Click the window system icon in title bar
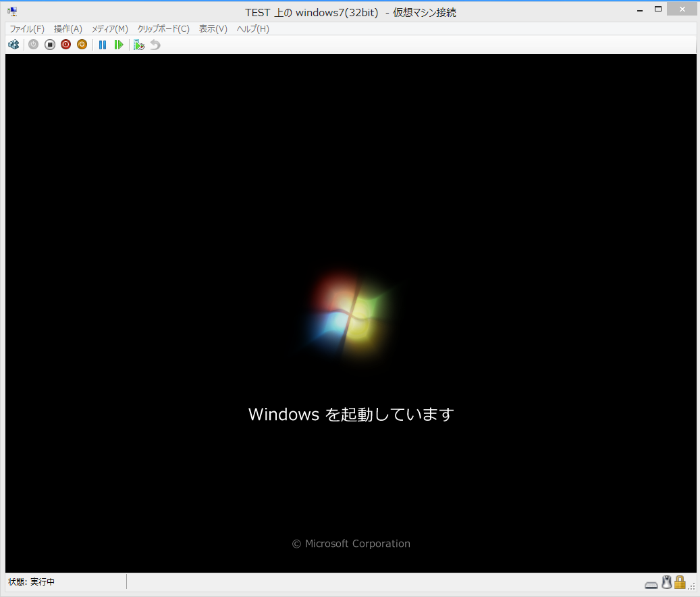Image resolution: width=700 pixels, height=597 pixels. pyautogui.click(x=13, y=11)
